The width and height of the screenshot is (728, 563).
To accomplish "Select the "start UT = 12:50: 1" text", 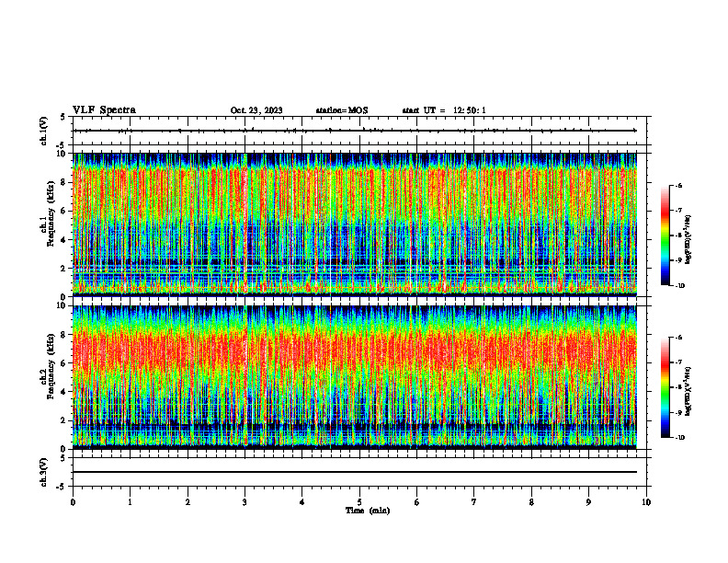I will point(444,110).
